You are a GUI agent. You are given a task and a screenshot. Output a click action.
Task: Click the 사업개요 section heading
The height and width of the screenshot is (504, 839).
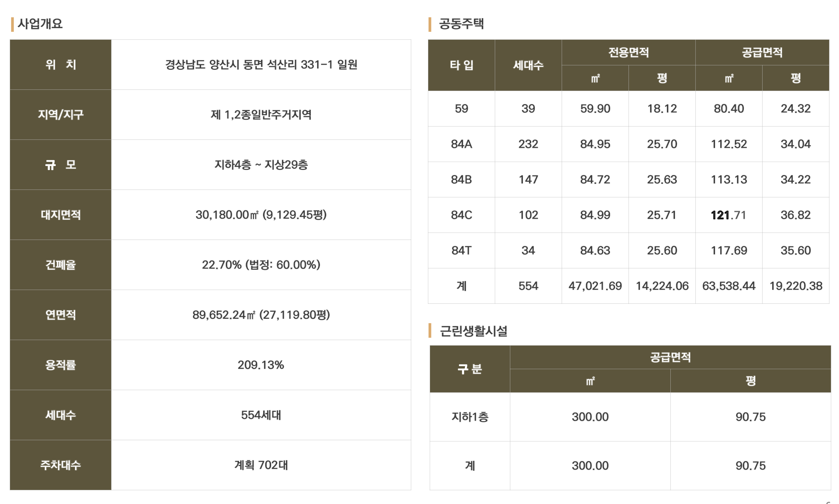(40, 24)
